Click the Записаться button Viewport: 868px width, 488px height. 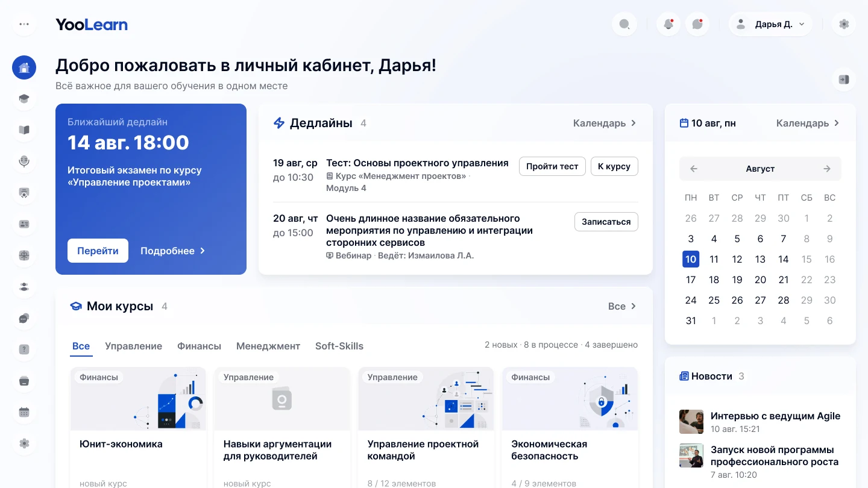pyautogui.click(x=606, y=222)
